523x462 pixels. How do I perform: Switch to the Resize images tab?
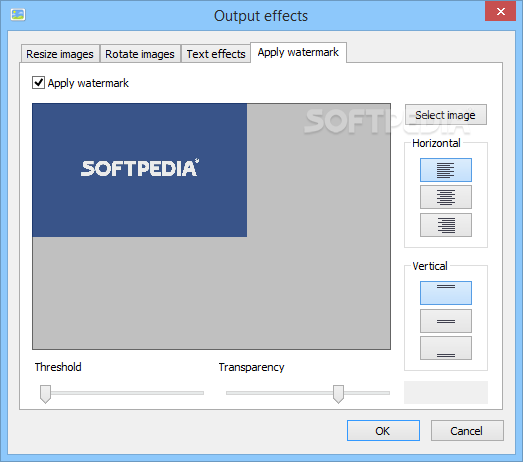tap(60, 54)
